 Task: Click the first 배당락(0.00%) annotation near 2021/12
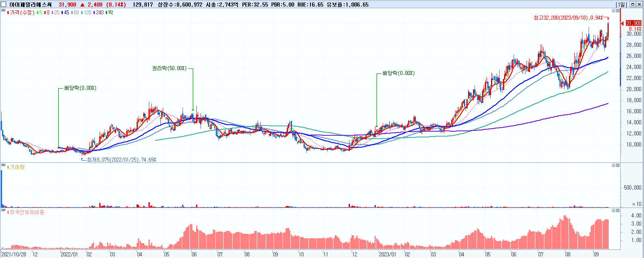coord(80,88)
